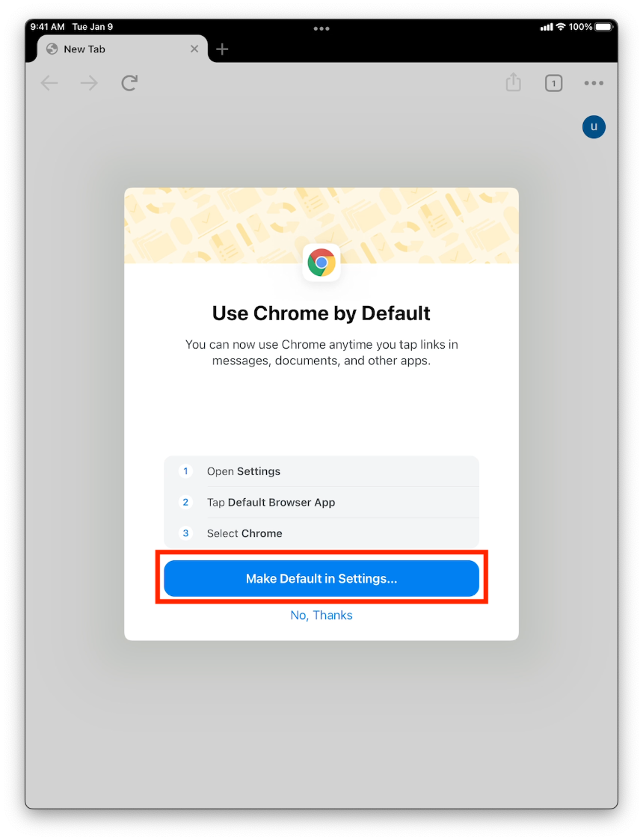The image size is (643, 840).
Task: Tap step 1 Open Settings row
Action: (x=321, y=471)
